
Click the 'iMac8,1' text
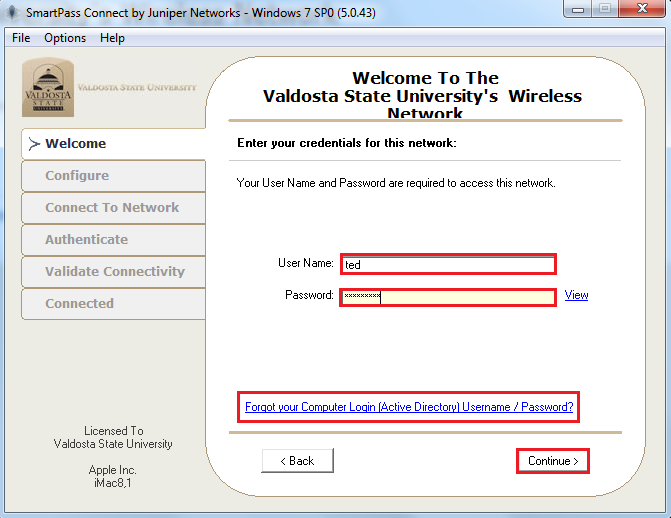point(113,483)
